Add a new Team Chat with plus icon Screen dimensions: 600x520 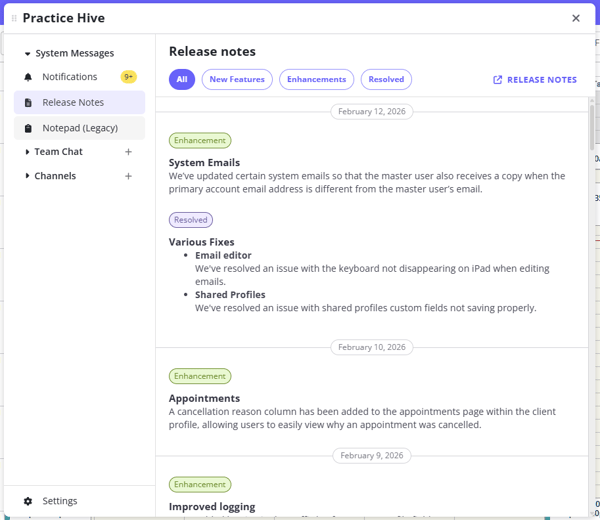point(128,152)
